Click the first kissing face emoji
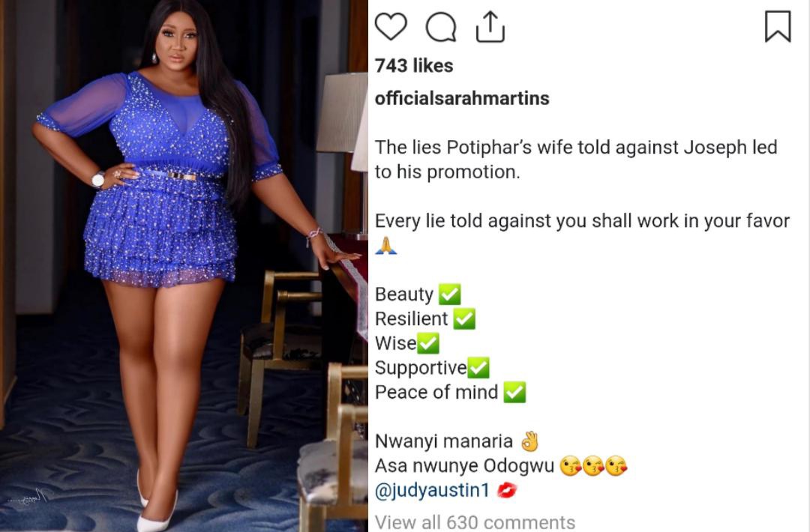This screenshot has width=810, height=532. pos(570,466)
